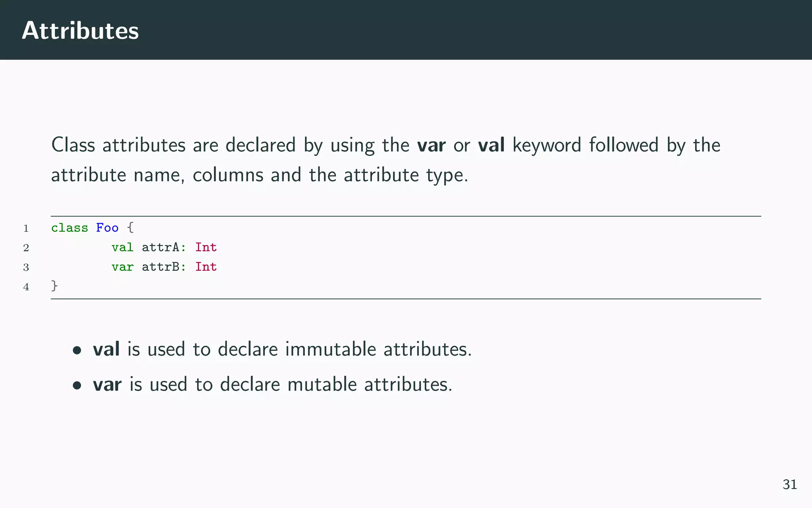The image size is (812, 508).
Task: Click bold "var" in the second bullet
Action: (107, 385)
